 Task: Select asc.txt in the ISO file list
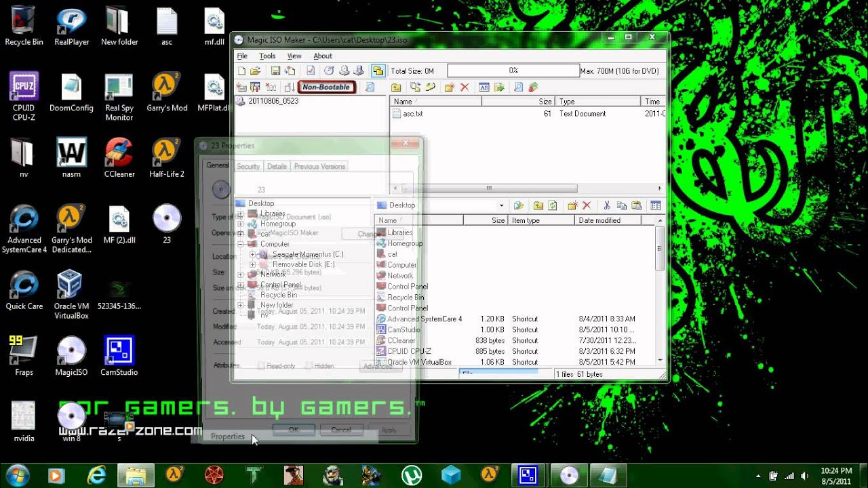coord(408,114)
